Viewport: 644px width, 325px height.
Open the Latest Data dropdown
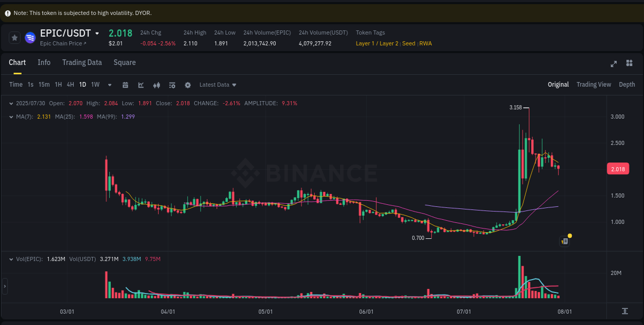pyautogui.click(x=217, y=85)
